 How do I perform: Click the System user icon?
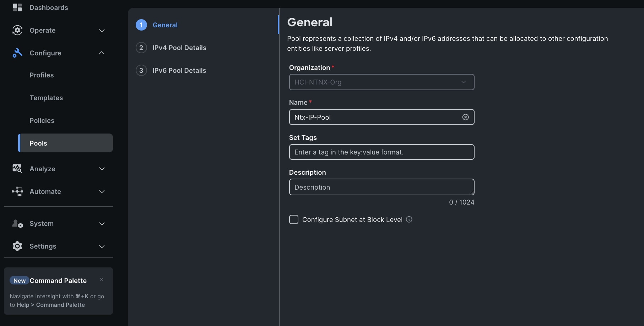[x=17, y=223]
